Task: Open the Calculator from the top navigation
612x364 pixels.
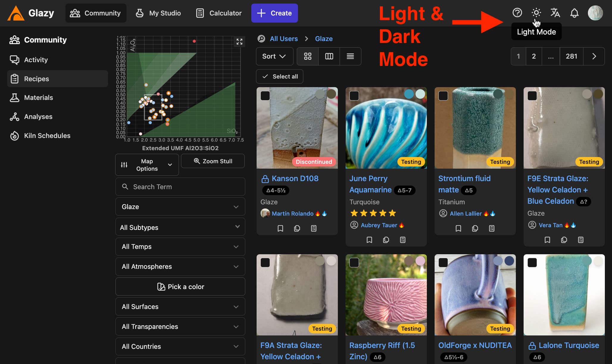Action: [219, 13]
